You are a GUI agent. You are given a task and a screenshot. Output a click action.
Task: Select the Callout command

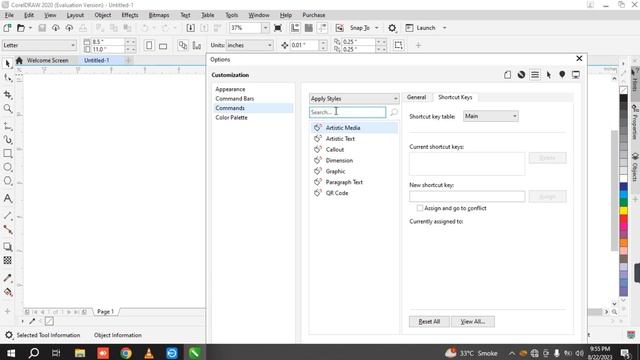click(335, 149)
